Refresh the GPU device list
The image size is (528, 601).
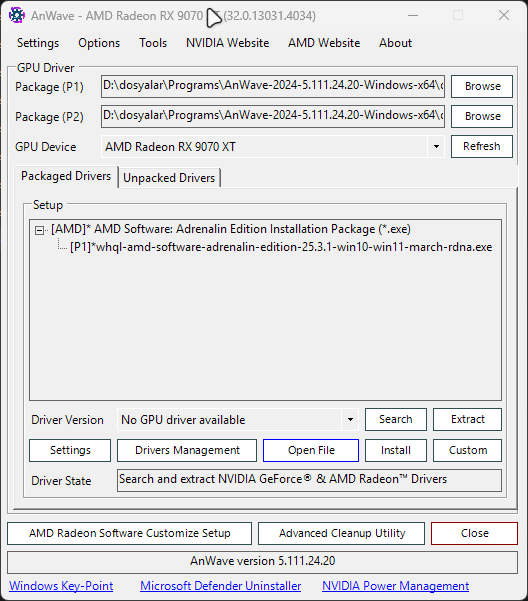coord(482,146)
